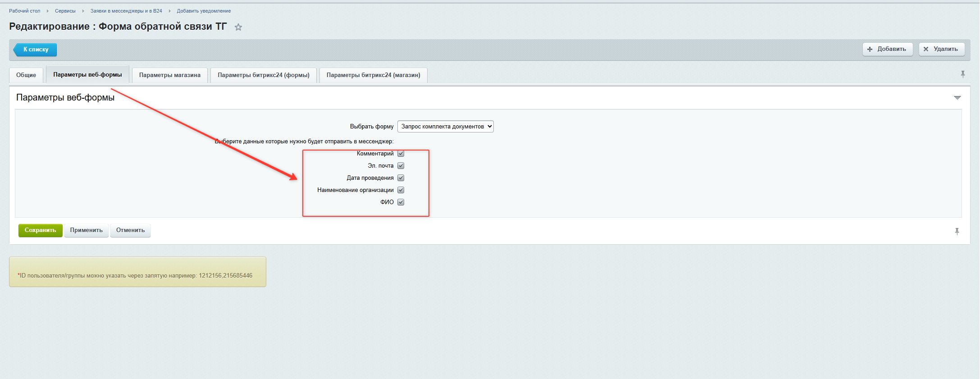Uncheck the Комментарий checkbox
Image resolution: width=980 pixels, height=379 pixels.
coord(401,154)
